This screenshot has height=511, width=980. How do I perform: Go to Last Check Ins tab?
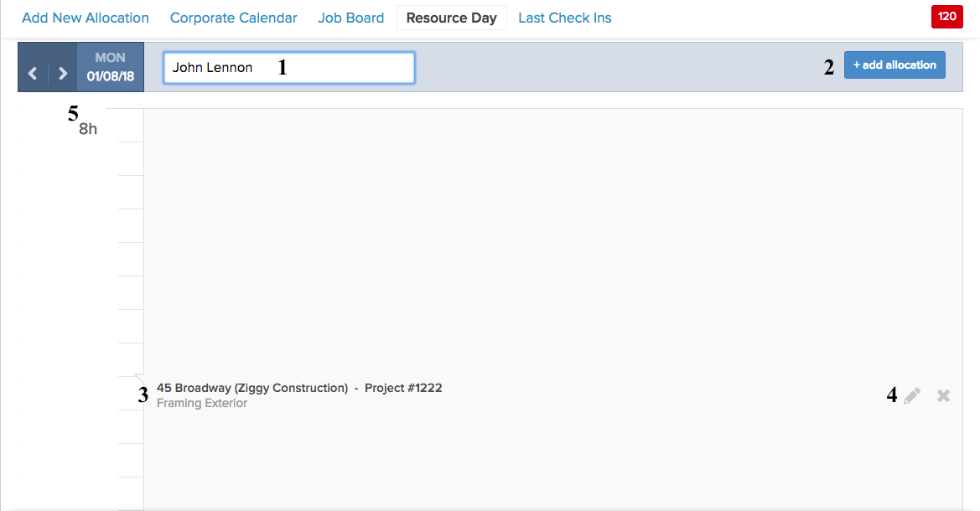point(565,18)
